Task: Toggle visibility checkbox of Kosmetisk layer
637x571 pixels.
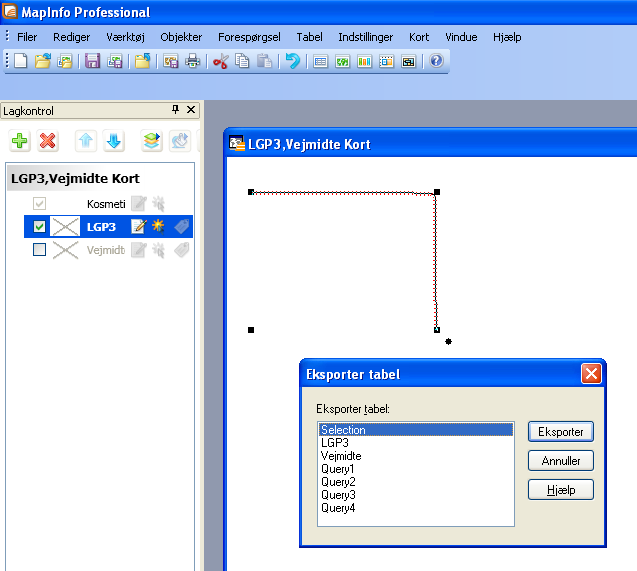Action: click(39, 203)
